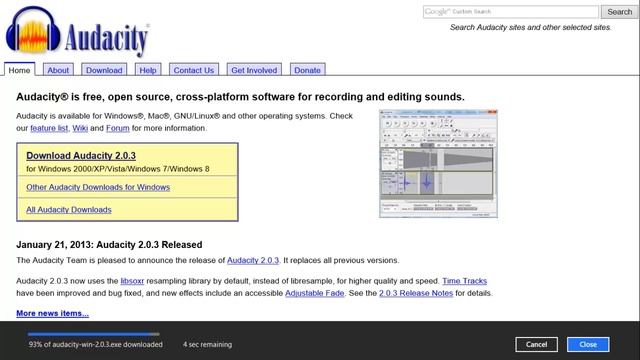Viewport: 640px width, 360px height.
Task: Visit the Forum link
Action: (118, 128)
